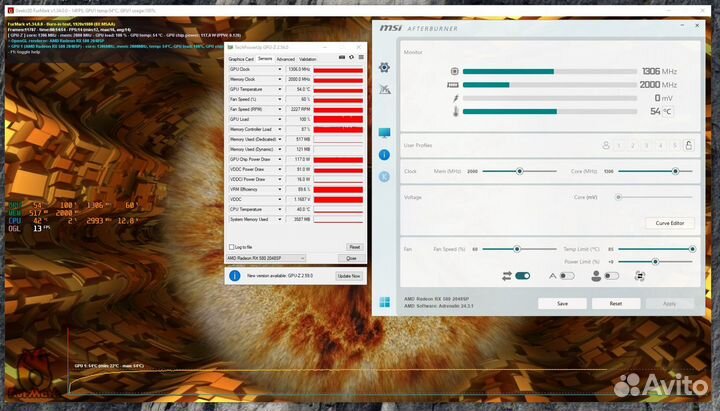Toggle the fan sync switch
The image size is (720, 411).
(x=523, y=276)
